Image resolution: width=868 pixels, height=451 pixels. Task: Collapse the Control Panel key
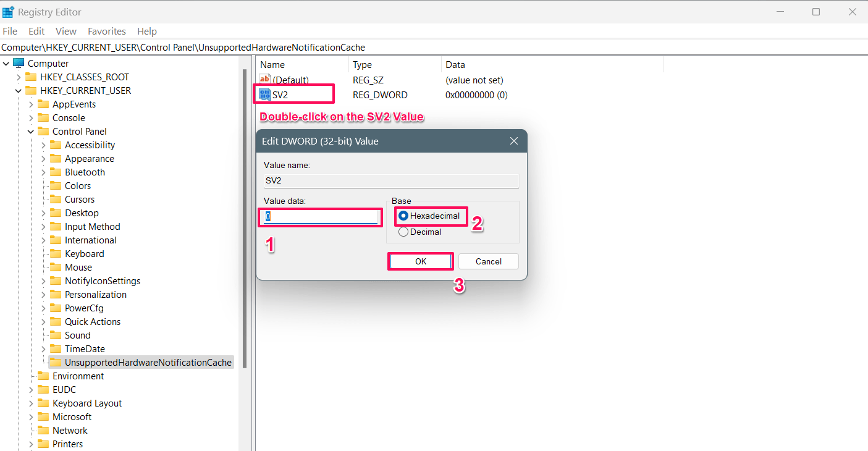31,132
